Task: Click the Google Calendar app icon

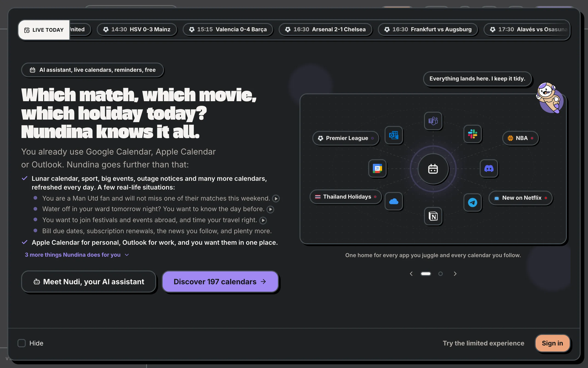Action: [377, 168]
